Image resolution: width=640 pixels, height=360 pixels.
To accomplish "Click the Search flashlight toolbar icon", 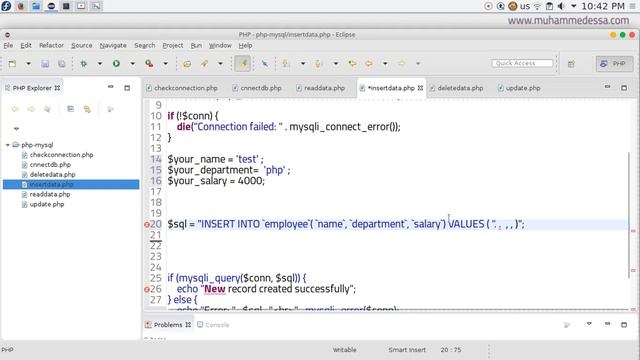I will click(x=204, y=64).
